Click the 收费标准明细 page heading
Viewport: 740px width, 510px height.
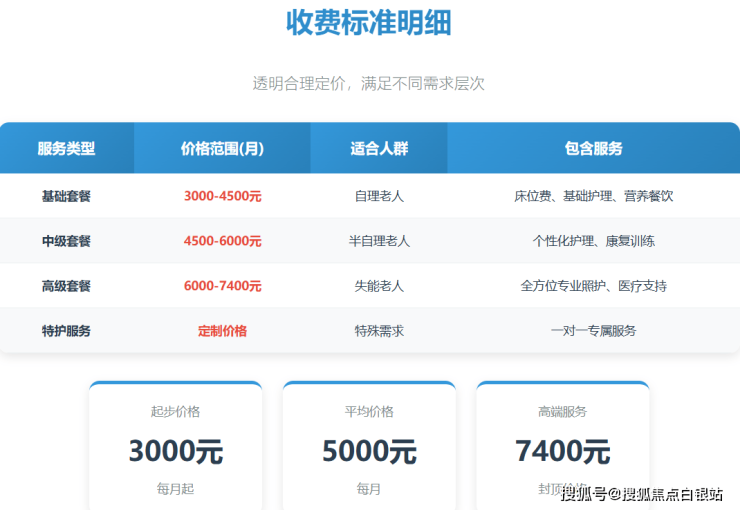click(x=368, y=22)
